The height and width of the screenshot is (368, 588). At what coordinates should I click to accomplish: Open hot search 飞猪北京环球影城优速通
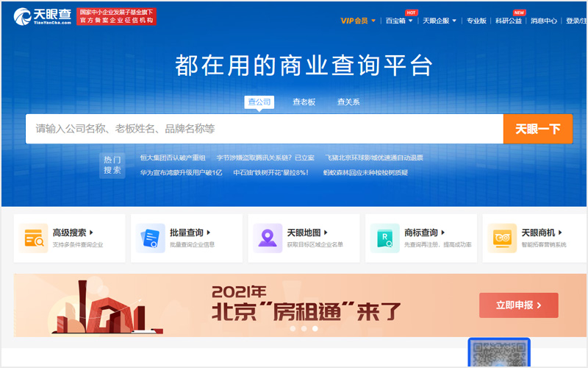(374, 158)
